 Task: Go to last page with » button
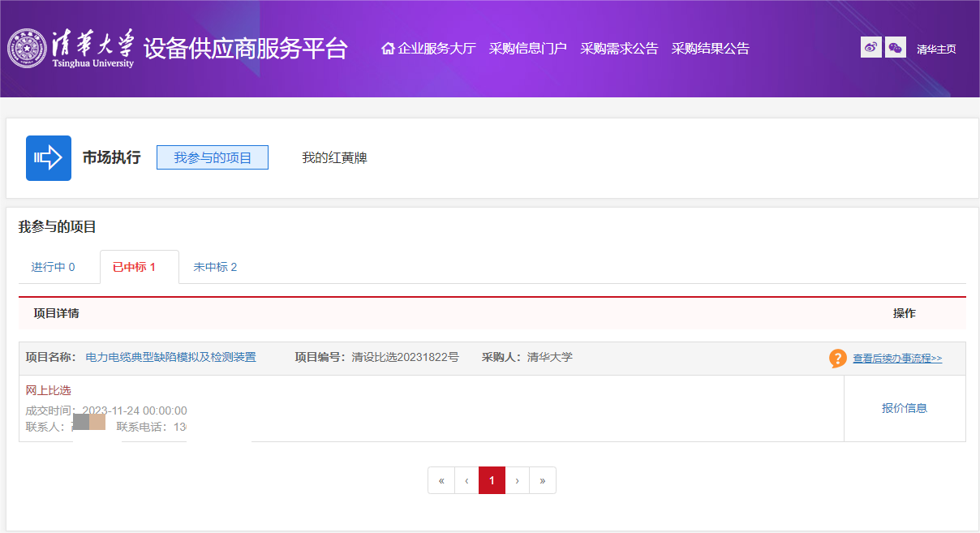[543, 480]
